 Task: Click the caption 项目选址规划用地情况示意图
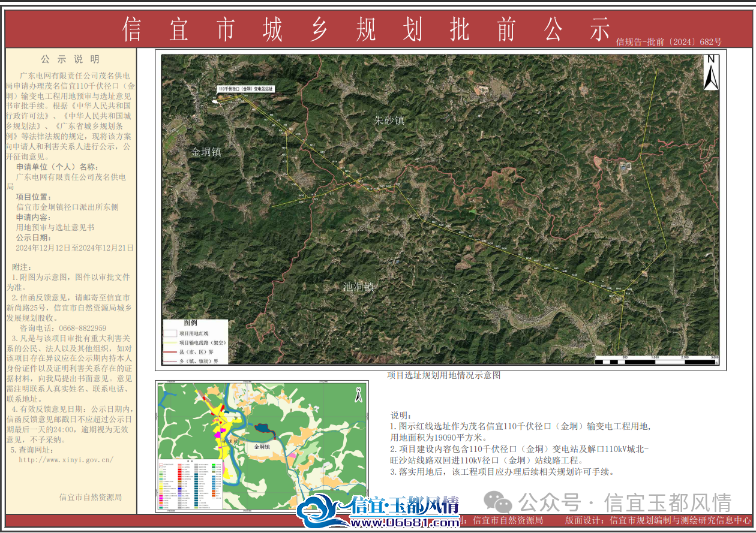443,375
